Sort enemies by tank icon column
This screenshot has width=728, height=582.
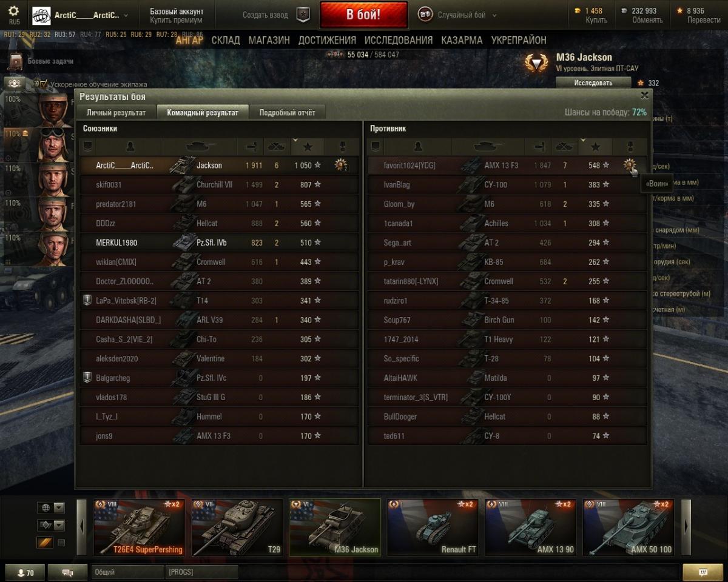488,146
